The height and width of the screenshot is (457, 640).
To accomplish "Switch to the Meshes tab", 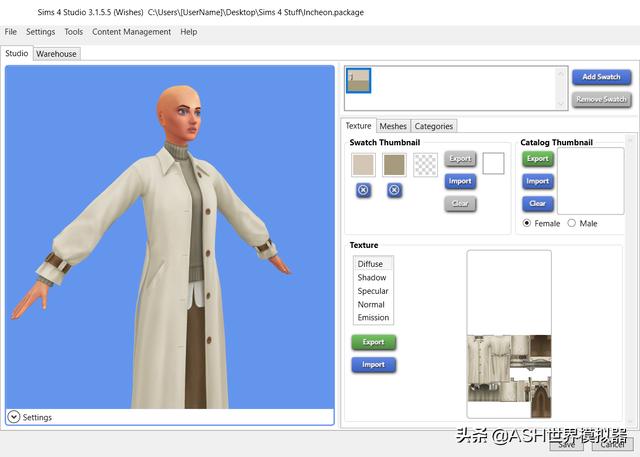I will tap(393, 126).
